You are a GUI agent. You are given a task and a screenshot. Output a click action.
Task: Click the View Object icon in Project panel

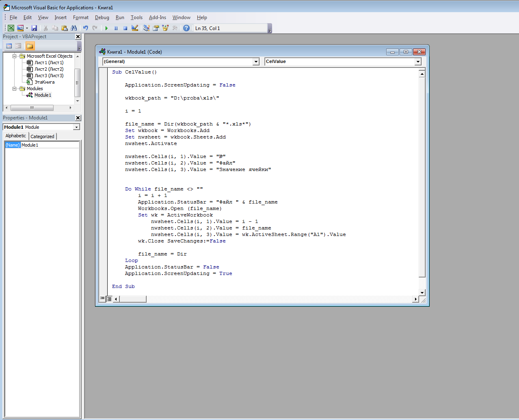click(x=18, y=46)
